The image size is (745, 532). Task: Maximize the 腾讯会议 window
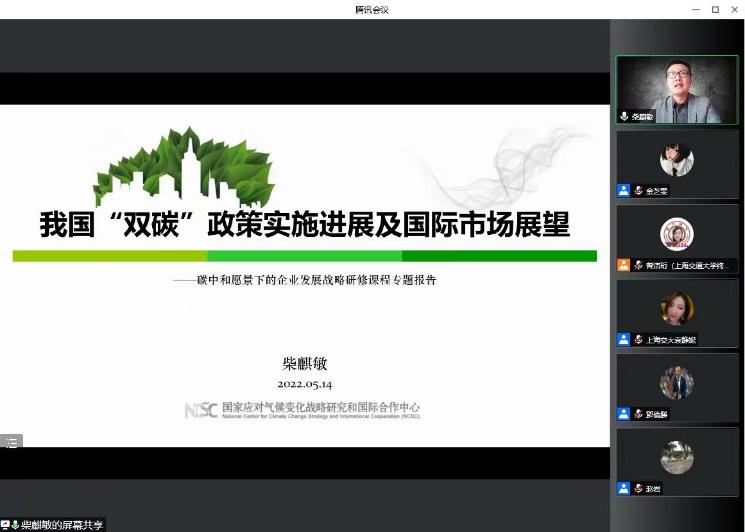click(x=715, y=9)
